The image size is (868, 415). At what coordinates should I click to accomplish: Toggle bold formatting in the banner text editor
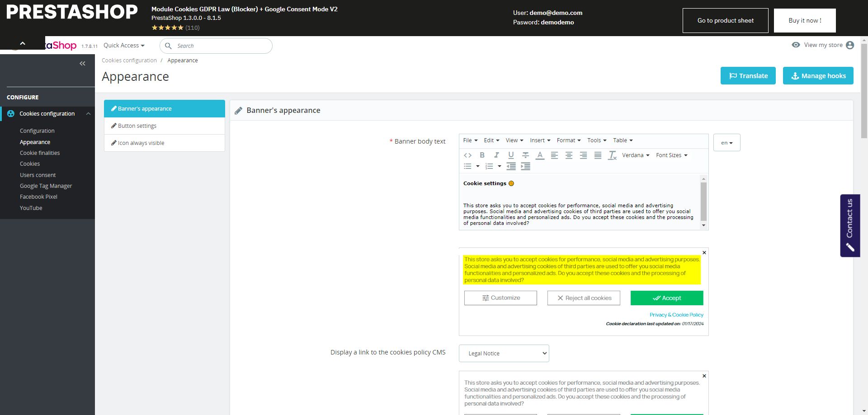[x=482, y=155]
